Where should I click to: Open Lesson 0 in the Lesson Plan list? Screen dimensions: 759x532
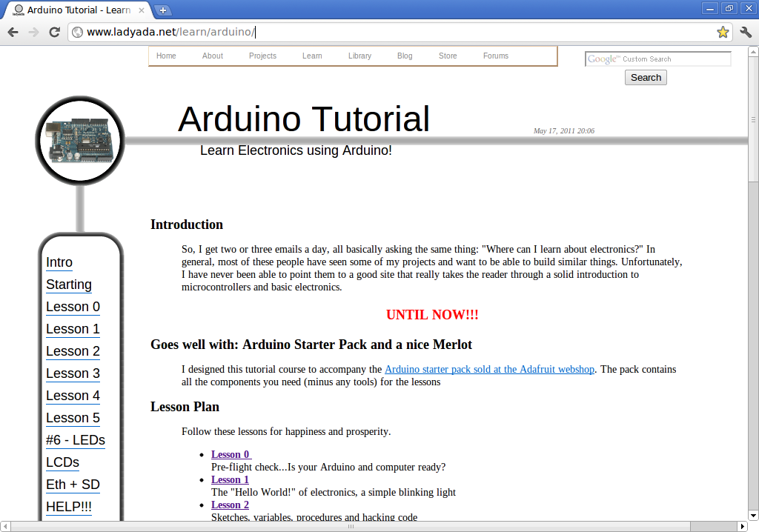tap(231, 454)
